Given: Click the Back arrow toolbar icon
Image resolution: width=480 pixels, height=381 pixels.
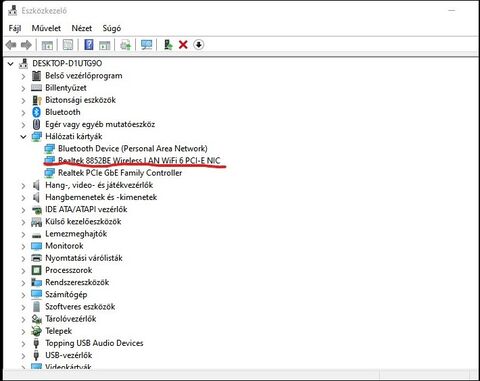Looking at the screenshot, I should pyautogui.click(x=11, y=45).
